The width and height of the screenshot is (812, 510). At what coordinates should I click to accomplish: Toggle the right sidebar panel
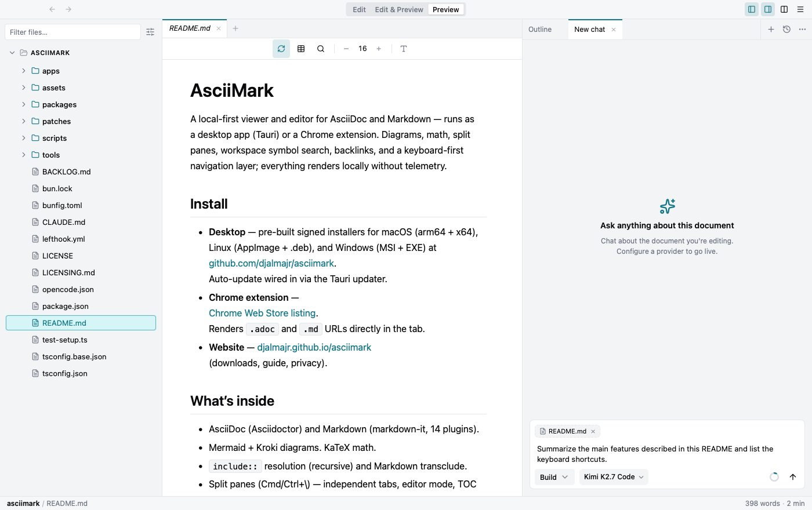768,9
